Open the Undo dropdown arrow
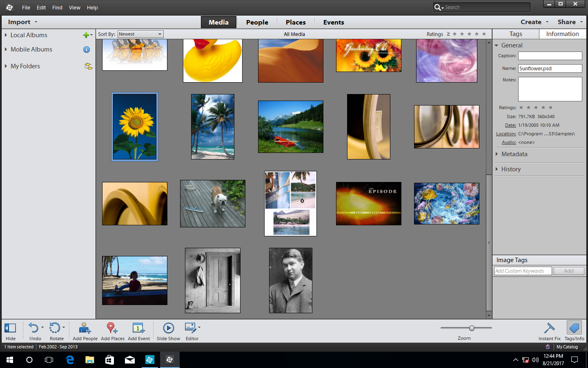 (42, 327)
